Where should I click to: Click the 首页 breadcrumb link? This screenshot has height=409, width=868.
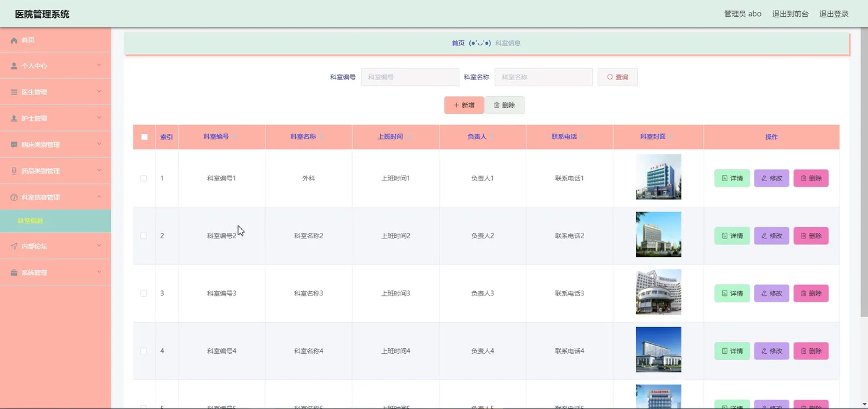pyautogui.click(x=458, y=43)
